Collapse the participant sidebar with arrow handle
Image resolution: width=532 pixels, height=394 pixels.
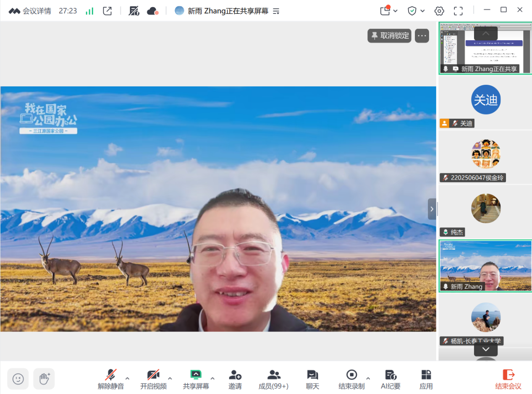coord(432,209)
